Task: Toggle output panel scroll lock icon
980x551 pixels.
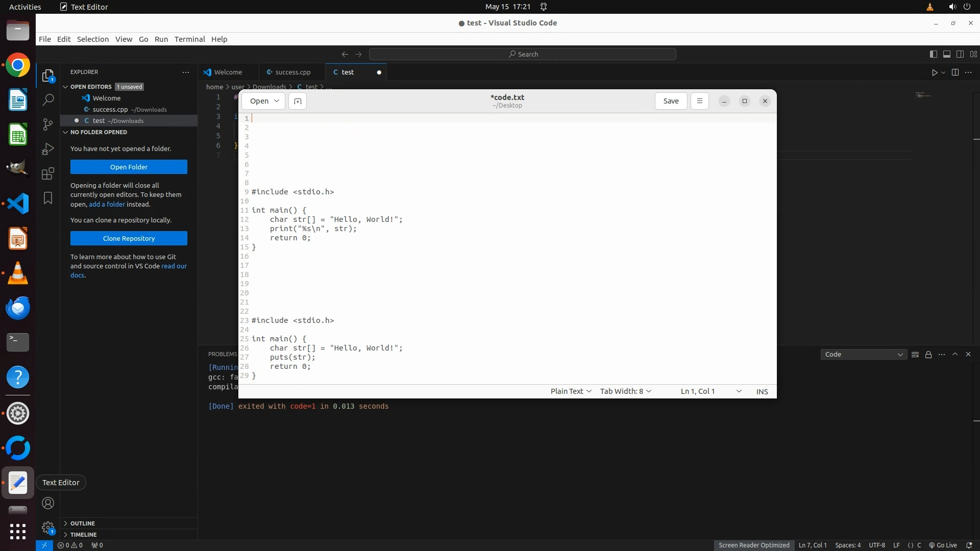Action: coord(928,355)
